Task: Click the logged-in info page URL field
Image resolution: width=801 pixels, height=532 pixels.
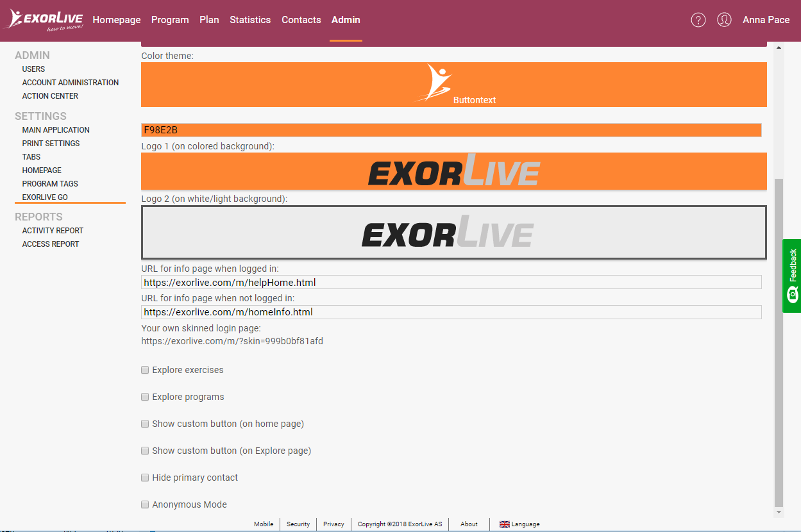Action: 451,282
